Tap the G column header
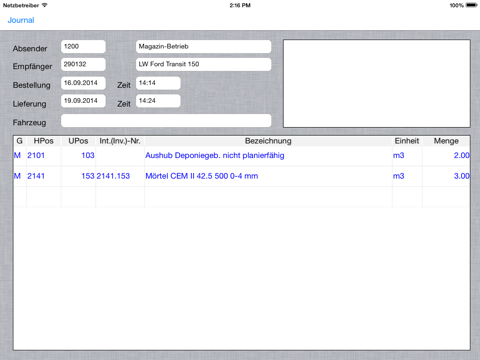This screenshot has width=480, height=360. point(20,141)
